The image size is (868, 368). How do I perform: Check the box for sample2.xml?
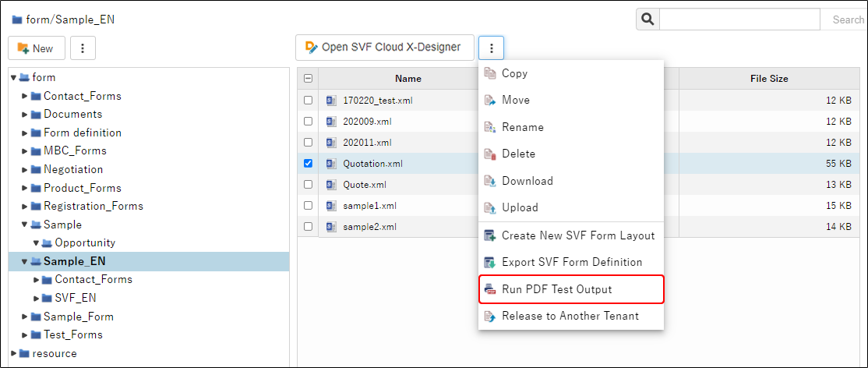coord(309,227)
